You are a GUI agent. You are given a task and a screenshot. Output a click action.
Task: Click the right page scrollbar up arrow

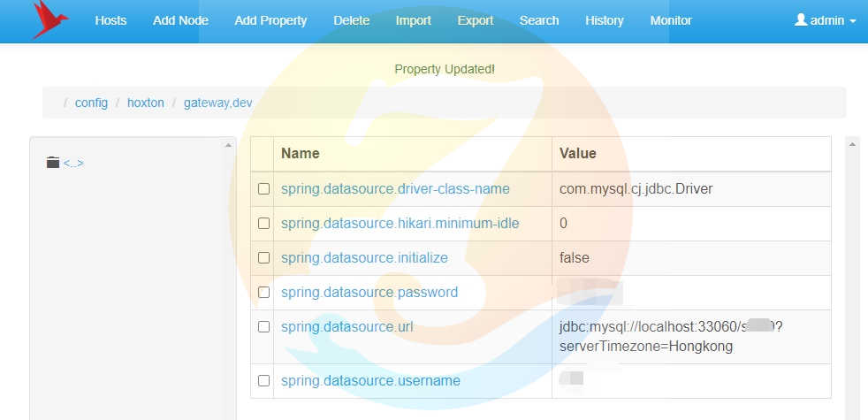click(852, 144)
